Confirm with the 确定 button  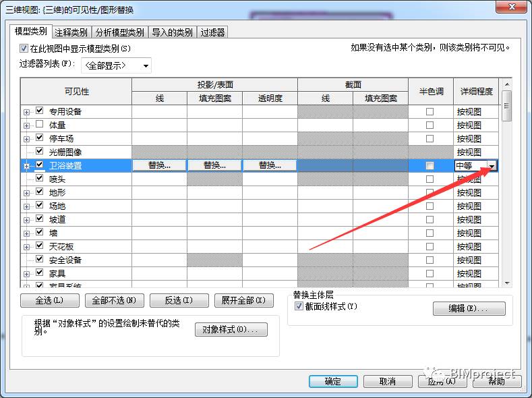(333, 381)
